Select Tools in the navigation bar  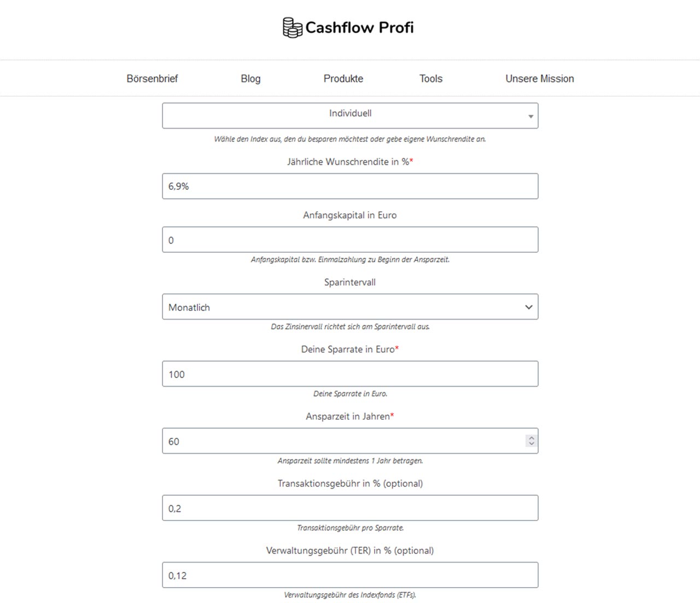pyautogui.click(x=430, y=79)
